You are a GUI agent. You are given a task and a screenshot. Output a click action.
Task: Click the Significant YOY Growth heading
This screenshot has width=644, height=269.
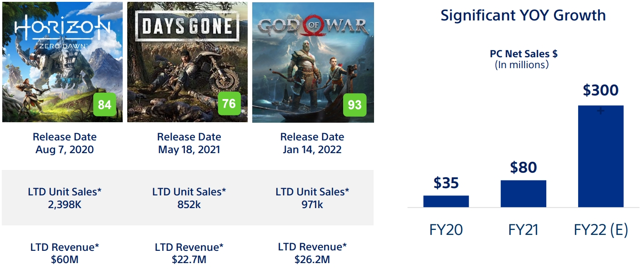[523, 15]
